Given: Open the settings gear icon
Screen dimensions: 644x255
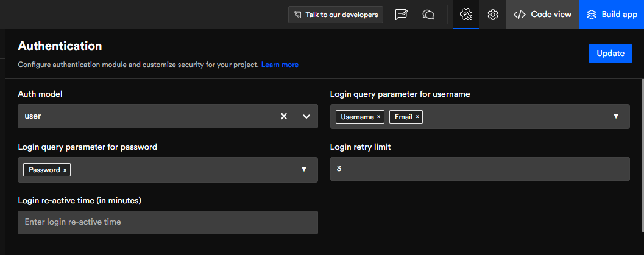Looking at the screenshot, I should [x=492, y=15].
